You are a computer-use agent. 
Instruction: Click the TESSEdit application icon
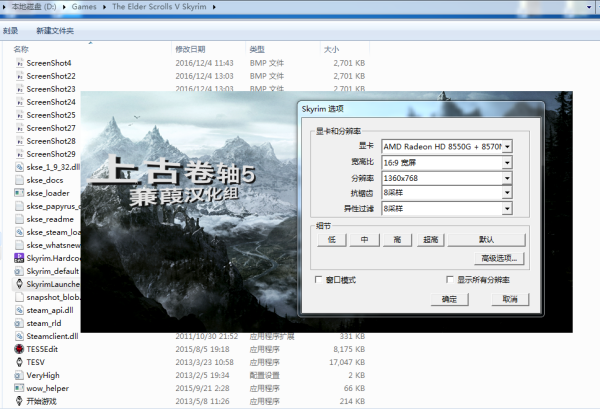[20, 349]
